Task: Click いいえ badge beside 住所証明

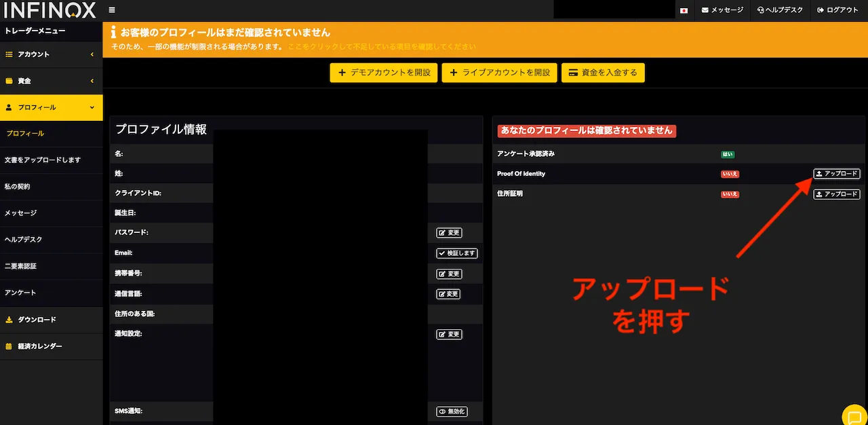Action: pyautogui.click(x=730, y=195)
